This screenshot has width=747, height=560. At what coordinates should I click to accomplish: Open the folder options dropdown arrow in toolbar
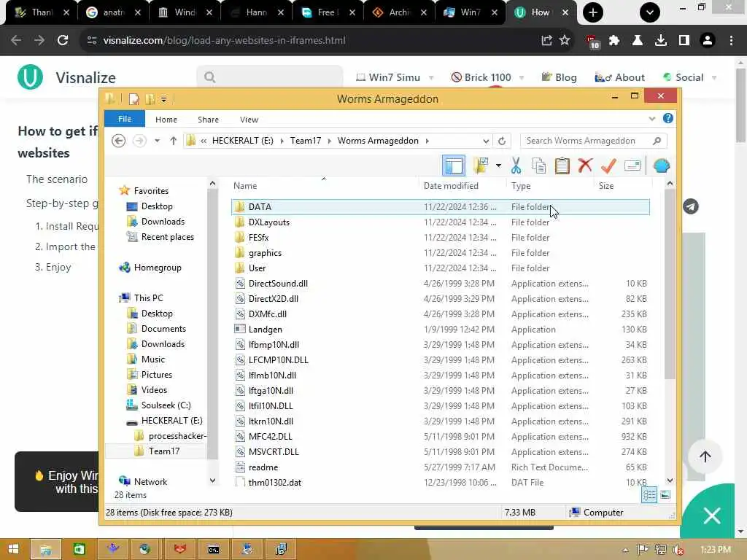[498, 166]
